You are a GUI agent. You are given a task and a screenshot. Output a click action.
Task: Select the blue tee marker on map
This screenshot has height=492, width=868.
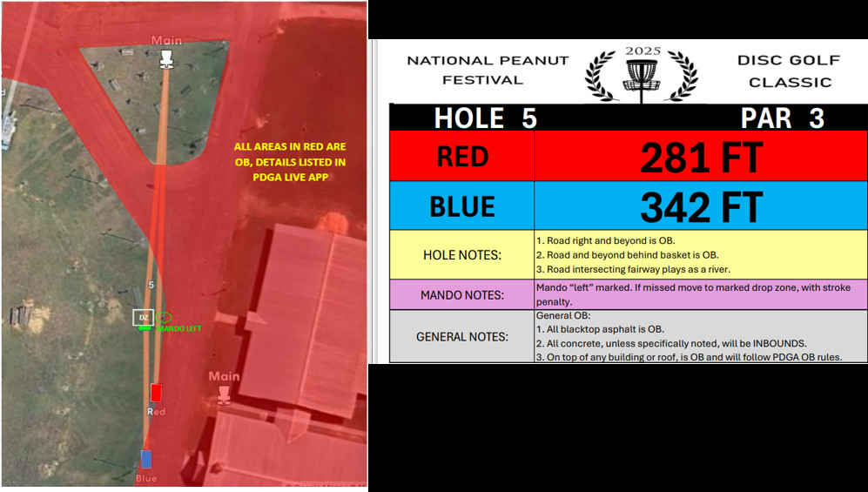pos(146,459)
